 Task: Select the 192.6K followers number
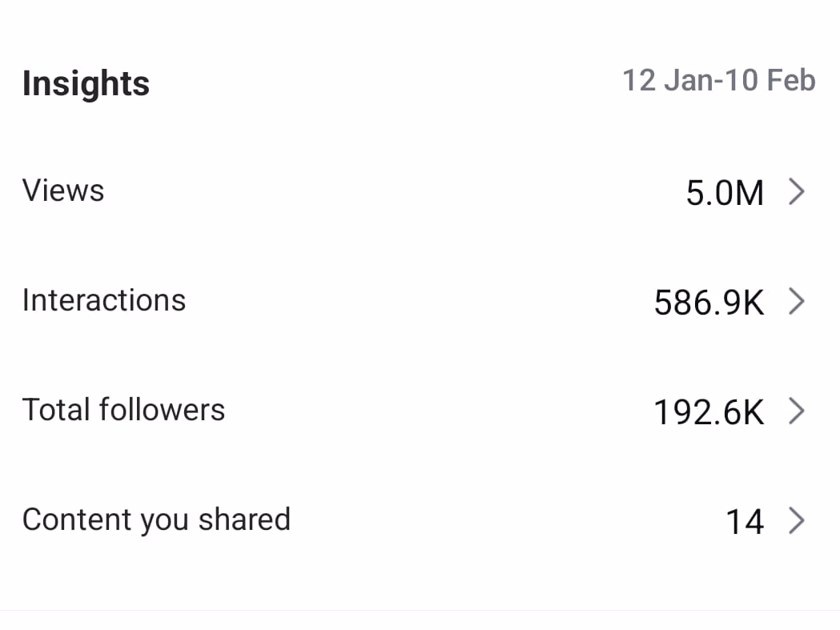(x=709, y=412)
